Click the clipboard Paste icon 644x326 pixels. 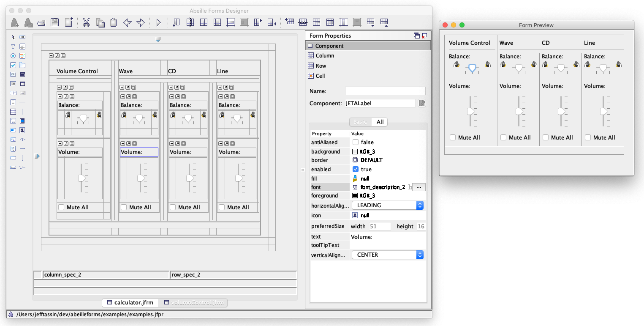[x=114, y=22]
